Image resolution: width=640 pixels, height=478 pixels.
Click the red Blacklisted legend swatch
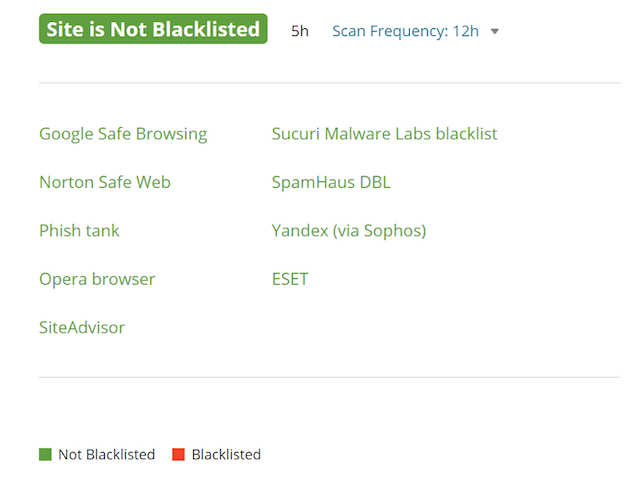pyautogui.click(x=178, y=454)
